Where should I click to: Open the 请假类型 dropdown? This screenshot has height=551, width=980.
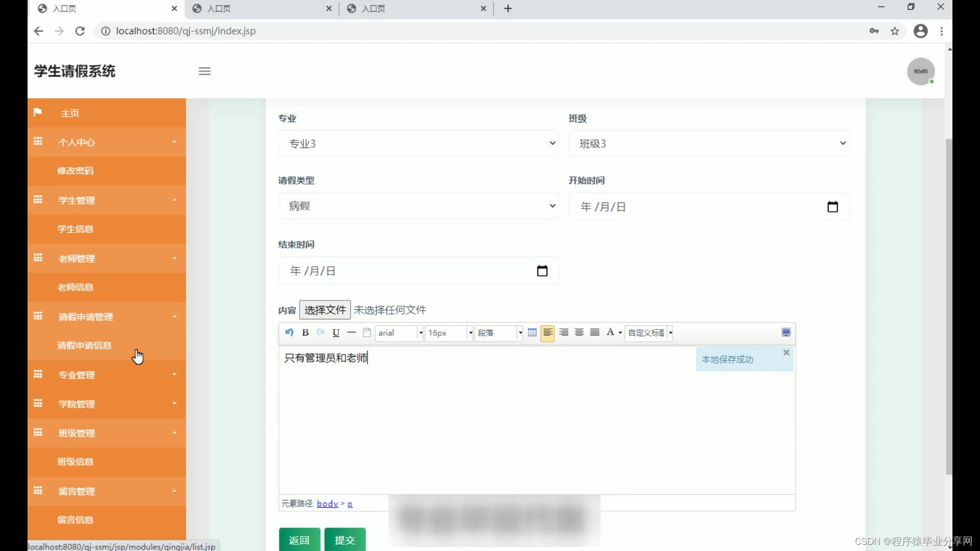418,206
